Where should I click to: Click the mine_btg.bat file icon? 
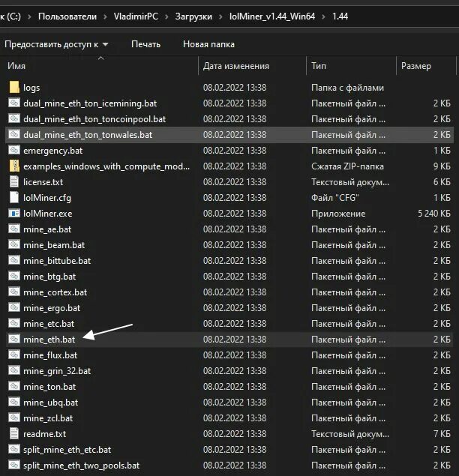(14, 277)
